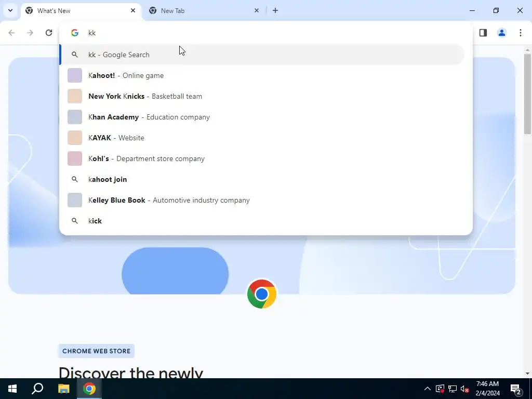Select the KAYAK Website suggestion
532x399 pixels.
(262, 138)
